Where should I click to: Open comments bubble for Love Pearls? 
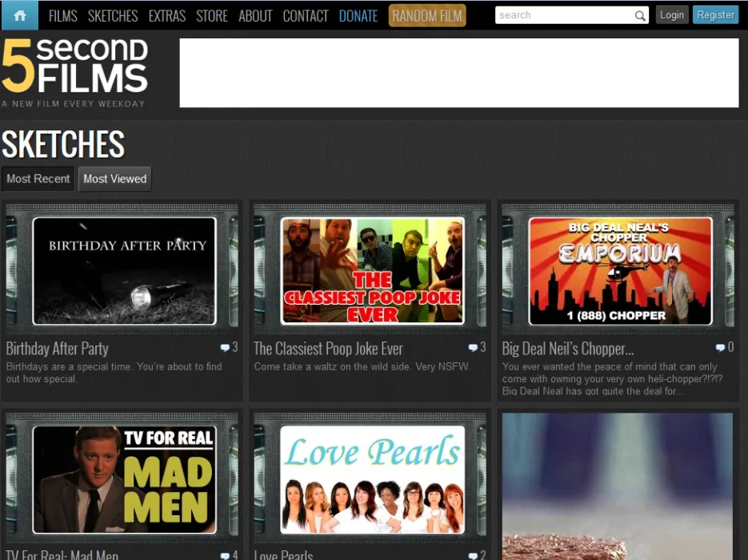click(473, 556)
